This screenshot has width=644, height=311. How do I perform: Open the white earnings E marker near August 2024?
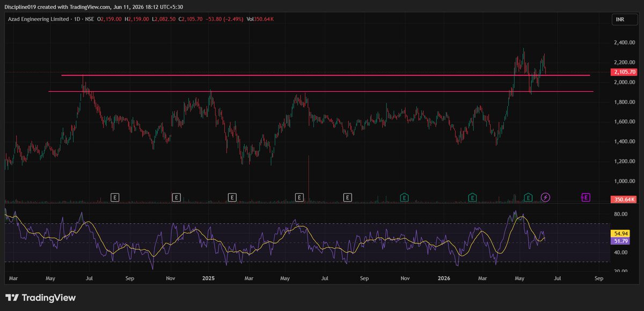[114, 197]
